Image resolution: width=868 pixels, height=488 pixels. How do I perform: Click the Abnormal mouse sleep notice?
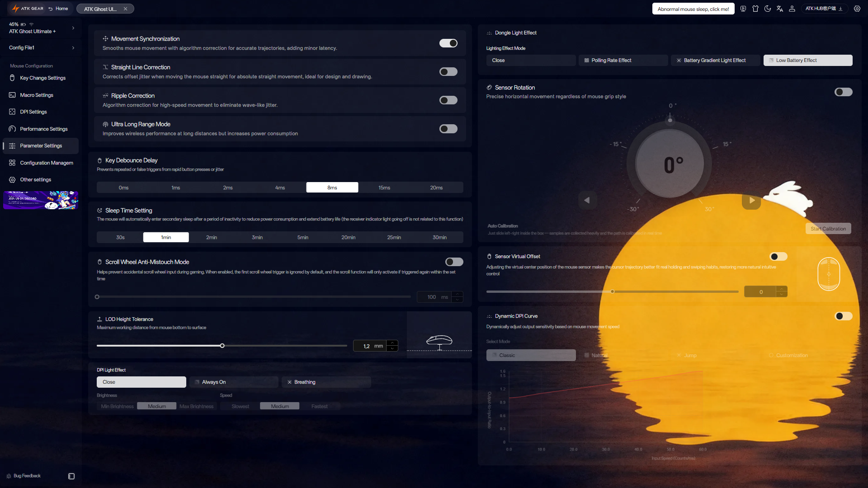[x=693, y=9]
